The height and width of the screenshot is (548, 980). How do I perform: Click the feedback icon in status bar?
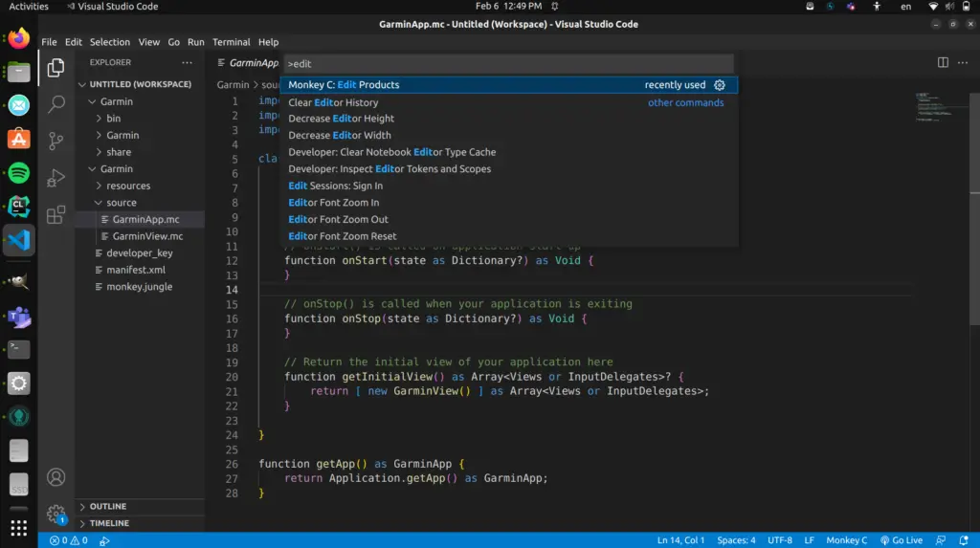(941, 540)
